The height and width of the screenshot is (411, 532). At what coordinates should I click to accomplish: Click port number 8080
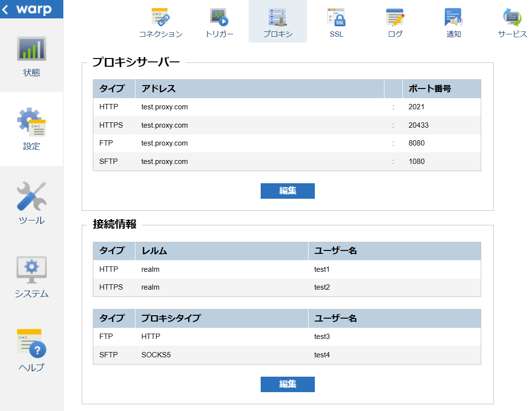[416, 143]
